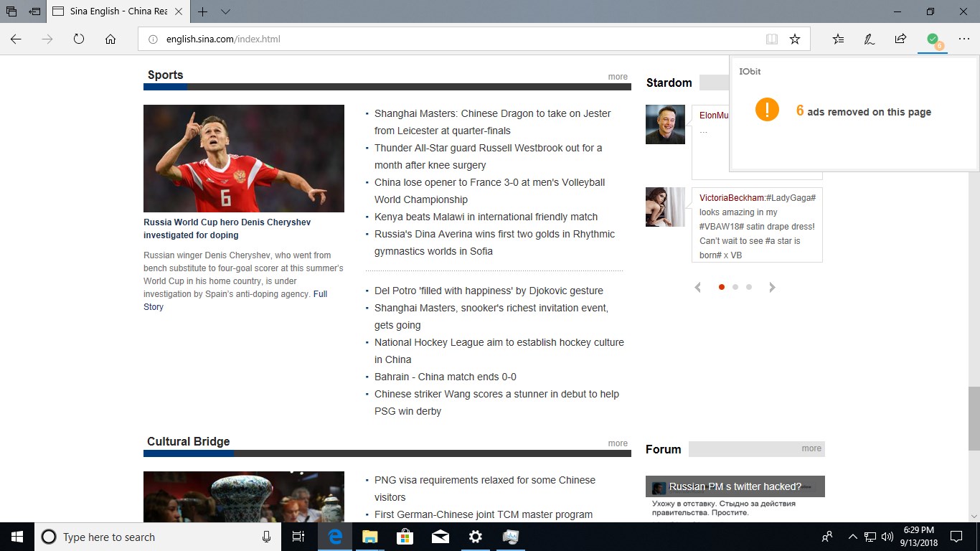Open Bahrain - China match ends 0-0
Screen dimensions: 980x551
446,377
